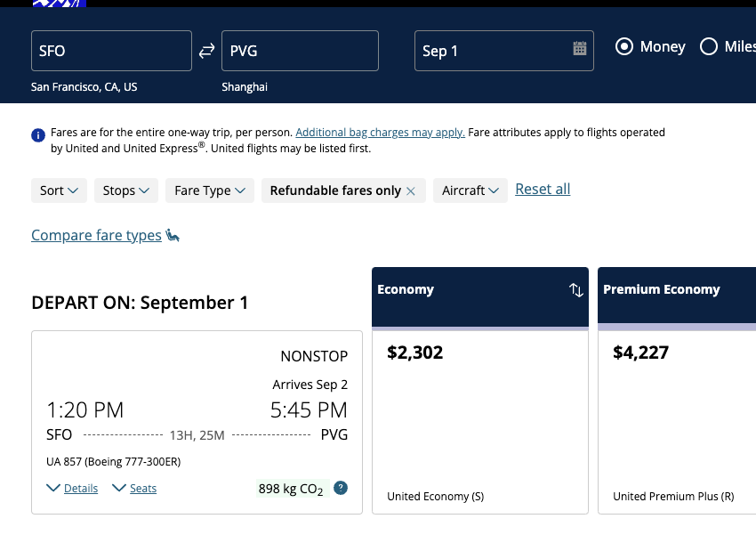Expand flight Details for UA 857

[73, 488]
